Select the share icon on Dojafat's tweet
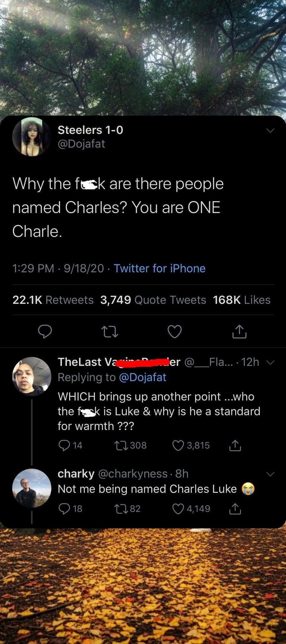The width and height of the screenshot is (286, 644). 239,332
